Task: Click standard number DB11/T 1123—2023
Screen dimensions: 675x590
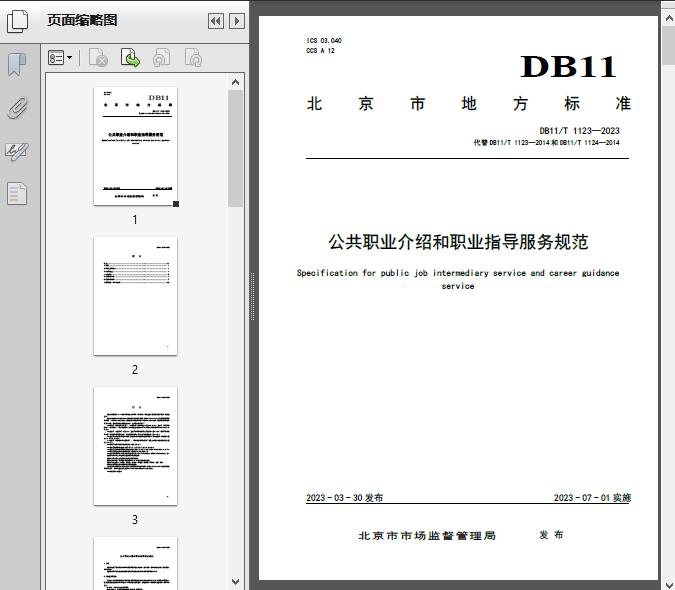Action: pos(579,130)
